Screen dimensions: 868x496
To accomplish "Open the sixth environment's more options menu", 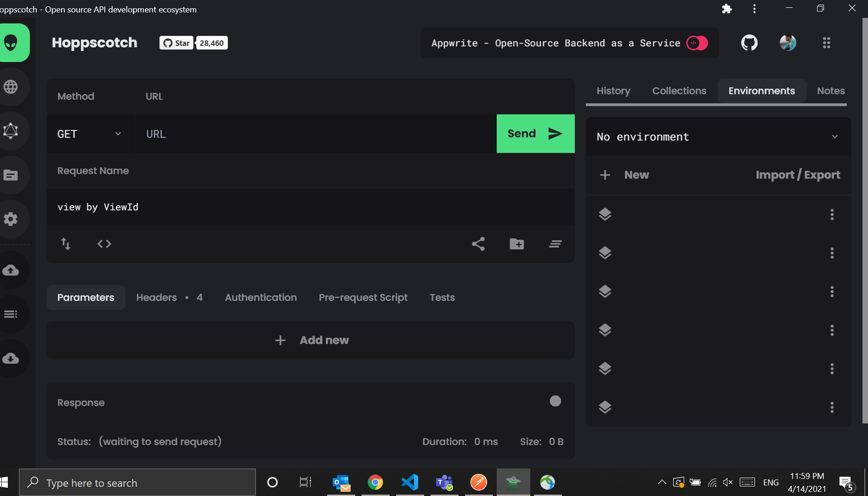I will [832, 407].
